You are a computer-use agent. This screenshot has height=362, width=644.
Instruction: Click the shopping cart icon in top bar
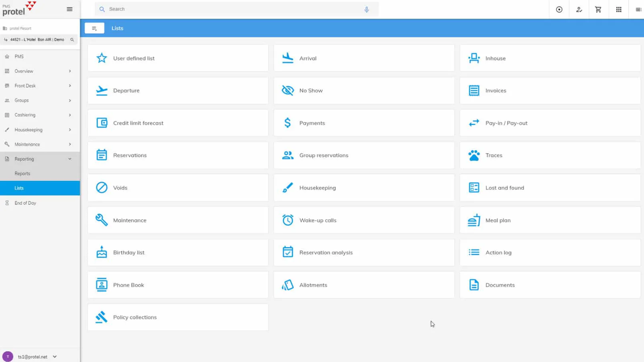tap(598, 9)
